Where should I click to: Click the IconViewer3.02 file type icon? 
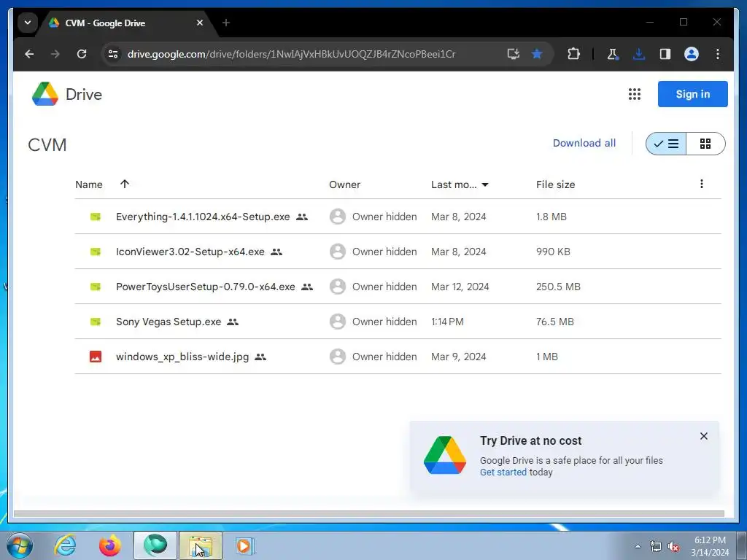tap(96, 252)
